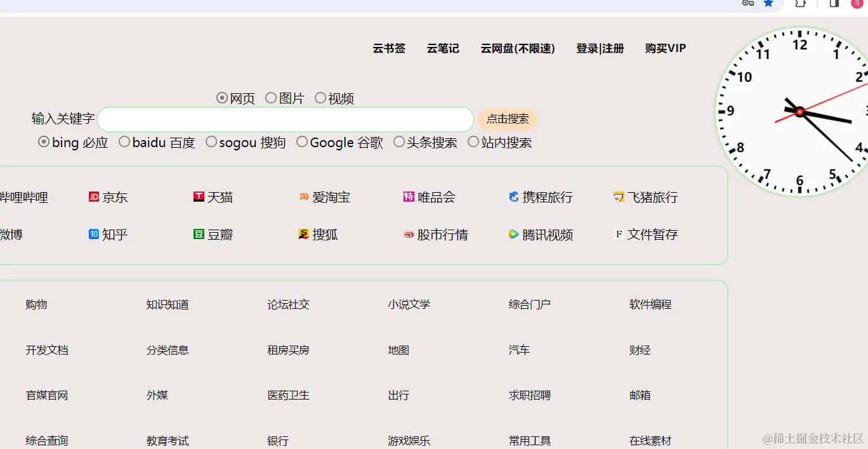
Task: Select the 图片 radio button
Action: coord(271,98)
